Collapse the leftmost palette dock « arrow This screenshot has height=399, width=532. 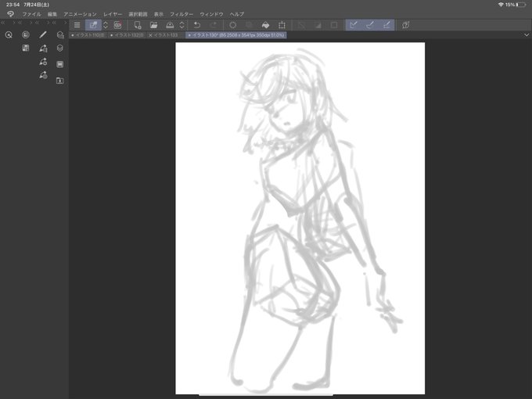click(x=2, y=23)
